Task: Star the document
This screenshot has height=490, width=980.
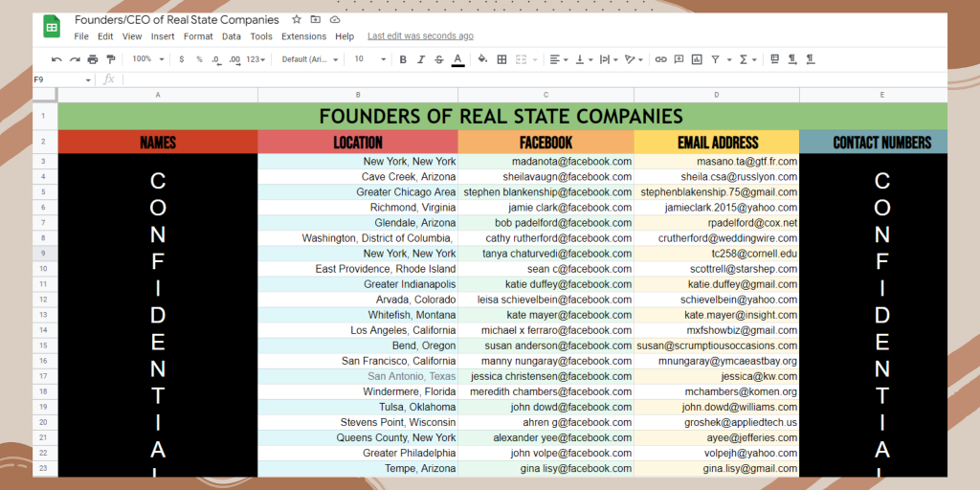Action: pos(297,20)
